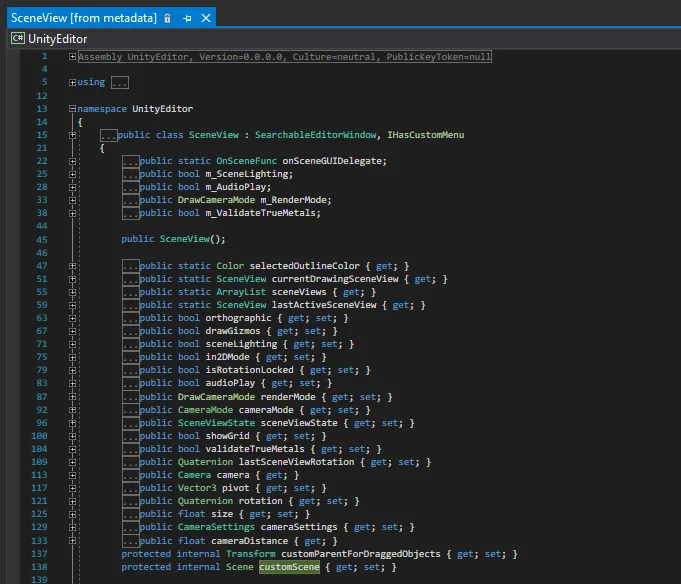Click the ellipsis box before public class SceneView
The width and height of the screenshot is (681, 584).
coord(108,135)
